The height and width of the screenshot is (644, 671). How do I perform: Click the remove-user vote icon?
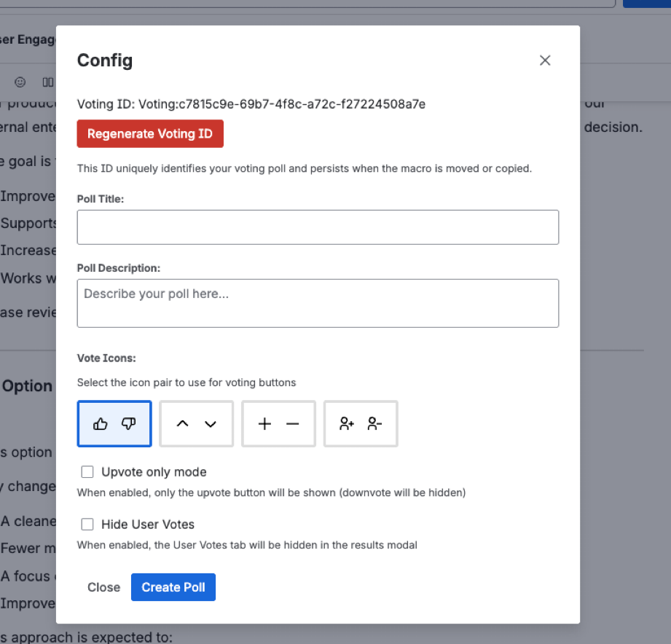pos(375,424)
